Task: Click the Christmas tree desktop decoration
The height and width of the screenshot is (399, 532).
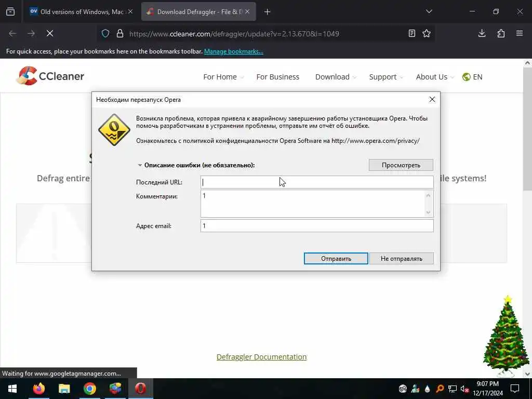Action: pyautogui.click(x=506, y=336)
